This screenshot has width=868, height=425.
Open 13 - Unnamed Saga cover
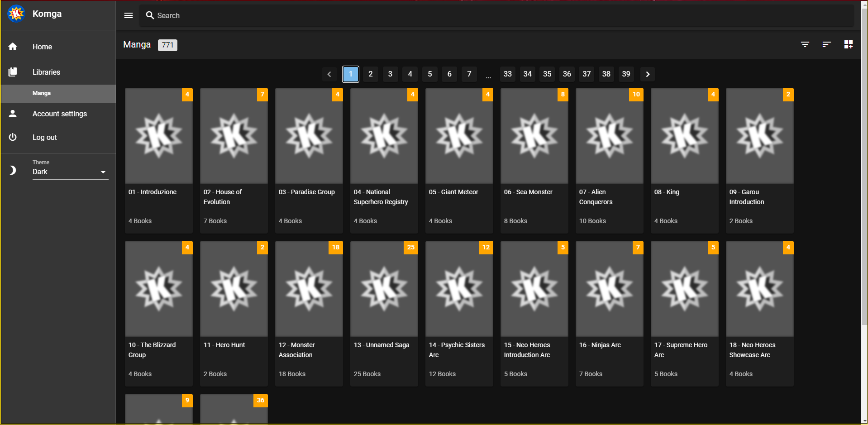tap(384, 289)
